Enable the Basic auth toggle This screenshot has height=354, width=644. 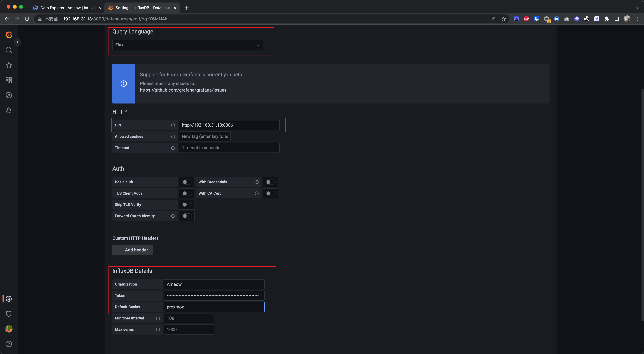pos(187,182)
